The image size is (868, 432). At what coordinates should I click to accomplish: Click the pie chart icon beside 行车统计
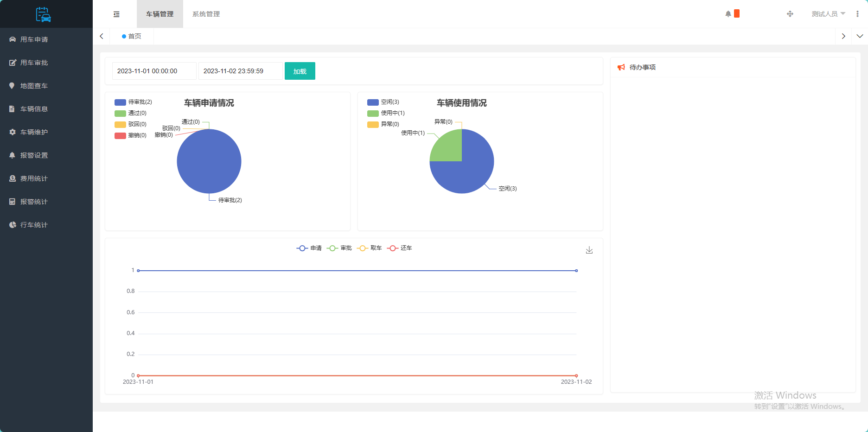coord(13,225)
